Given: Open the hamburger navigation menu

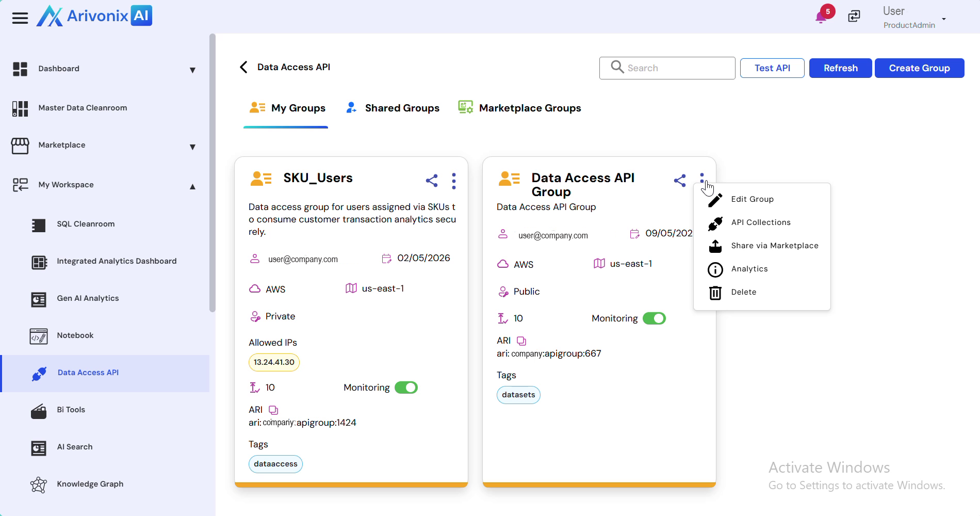Looking at the screenshot, I should [20, 18].
